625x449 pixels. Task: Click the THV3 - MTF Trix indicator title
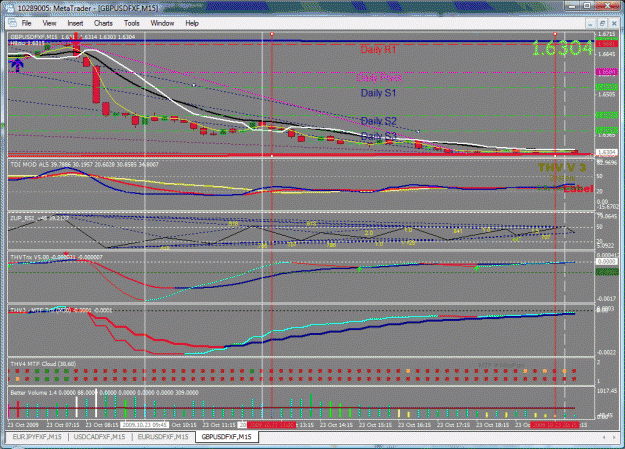click(x=61, y=310)
